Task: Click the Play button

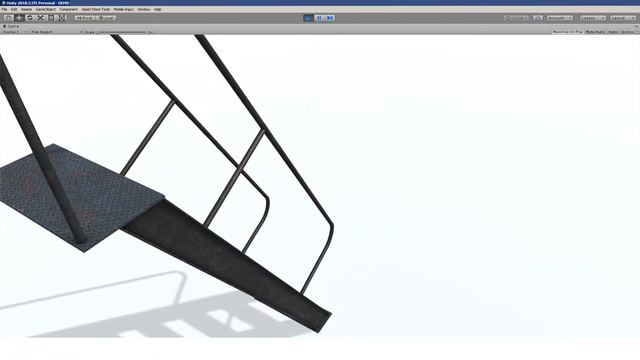Action: tap(309, 18)
